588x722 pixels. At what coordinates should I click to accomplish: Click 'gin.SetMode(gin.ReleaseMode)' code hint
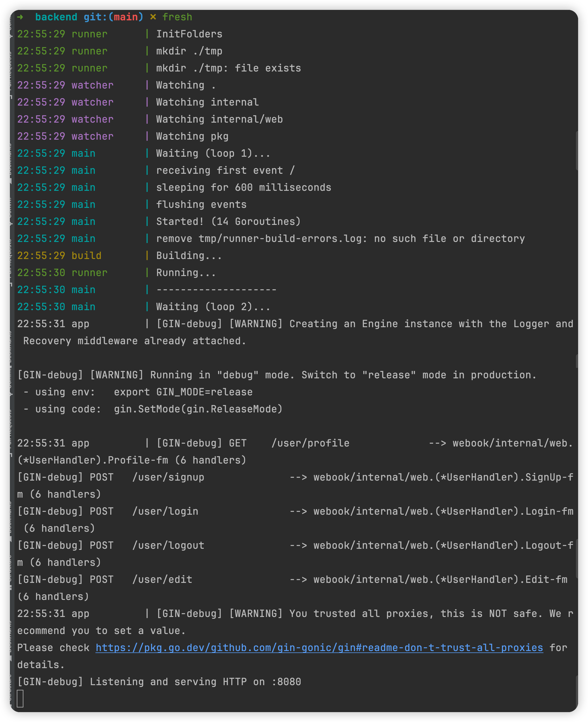point(198,409)
